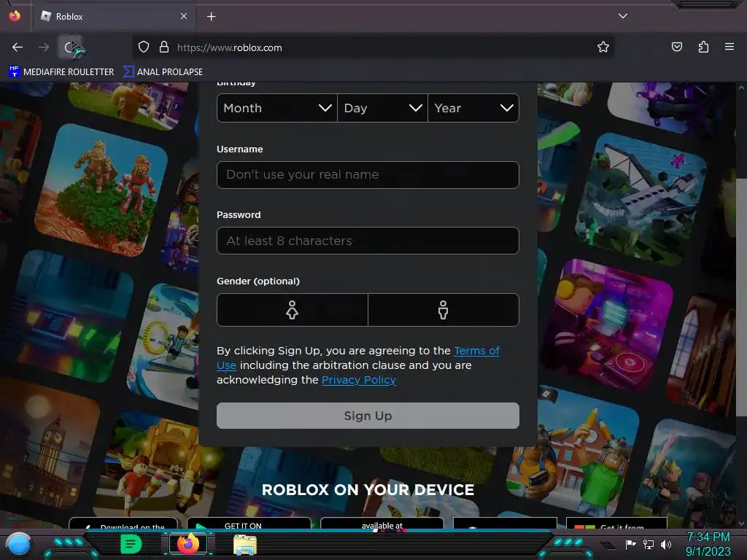Open the green notes app in taskbar
Viewport: 747px width, 560px height.
pyautogui.click(x=131, y=544)
